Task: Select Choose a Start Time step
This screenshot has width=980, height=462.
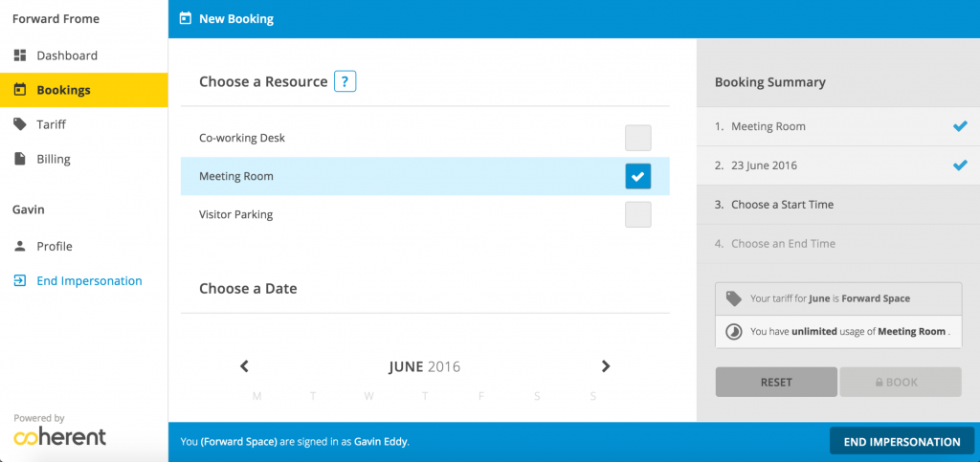Action: 838,204
